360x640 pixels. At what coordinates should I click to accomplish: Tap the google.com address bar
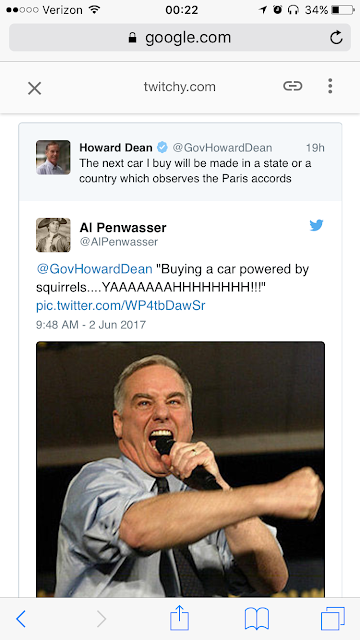tap(180, 38)
